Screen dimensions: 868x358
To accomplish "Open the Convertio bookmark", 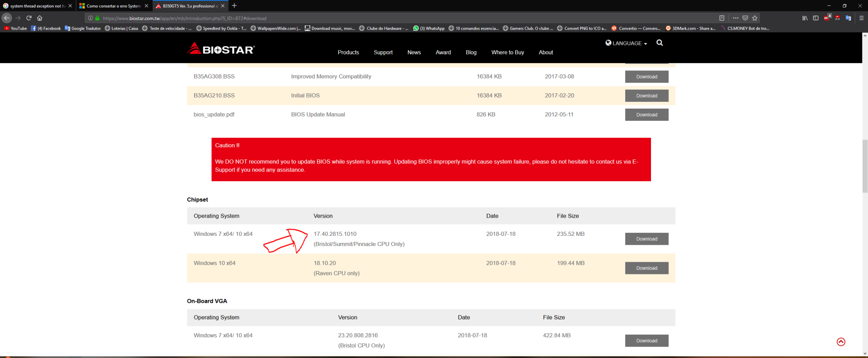I will pos(636,28).
